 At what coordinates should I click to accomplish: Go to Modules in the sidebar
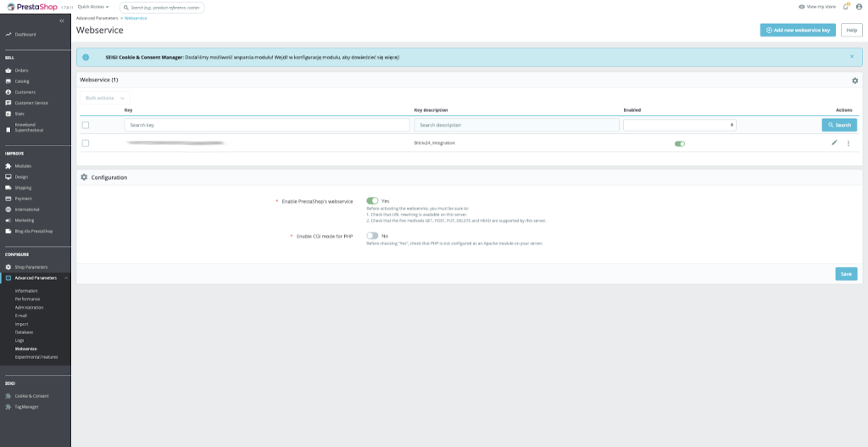click(x=23, y=166)
